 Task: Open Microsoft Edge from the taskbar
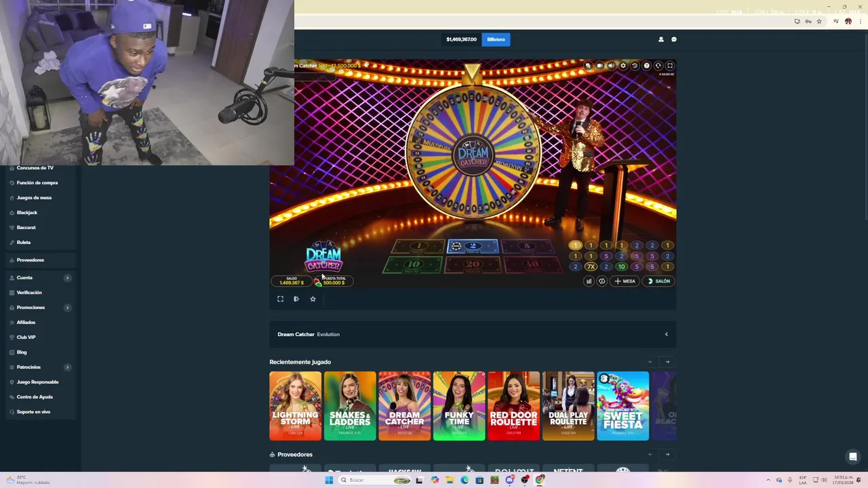coord(465,480)
